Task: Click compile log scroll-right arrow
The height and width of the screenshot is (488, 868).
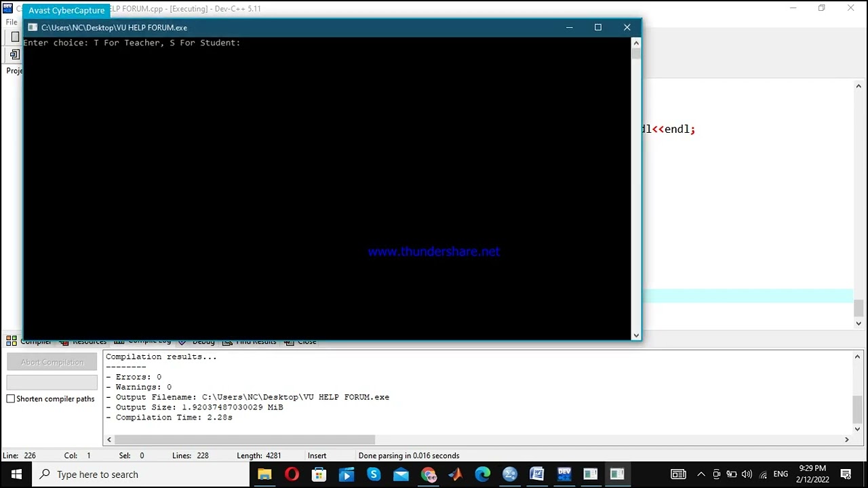Action: pos(846,439)
